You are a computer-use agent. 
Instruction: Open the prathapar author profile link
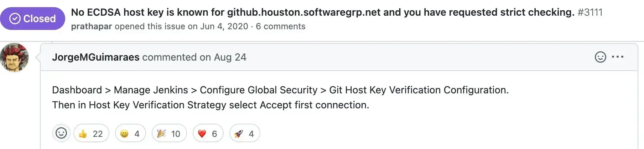(92, 26)
